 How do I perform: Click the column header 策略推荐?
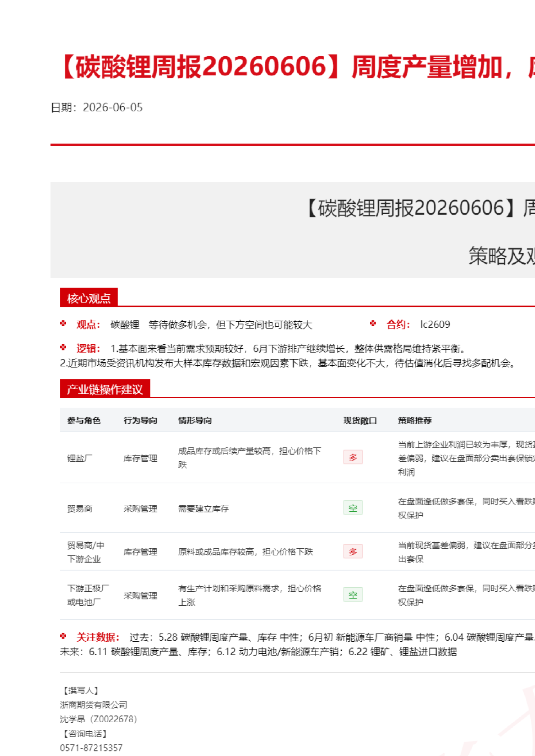coord(415,420)
